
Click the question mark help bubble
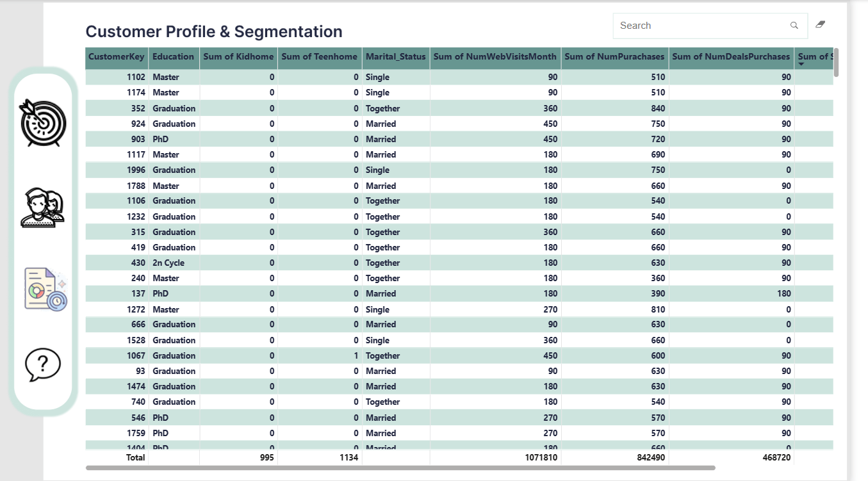pyautogui.click(x=43, y=364)
